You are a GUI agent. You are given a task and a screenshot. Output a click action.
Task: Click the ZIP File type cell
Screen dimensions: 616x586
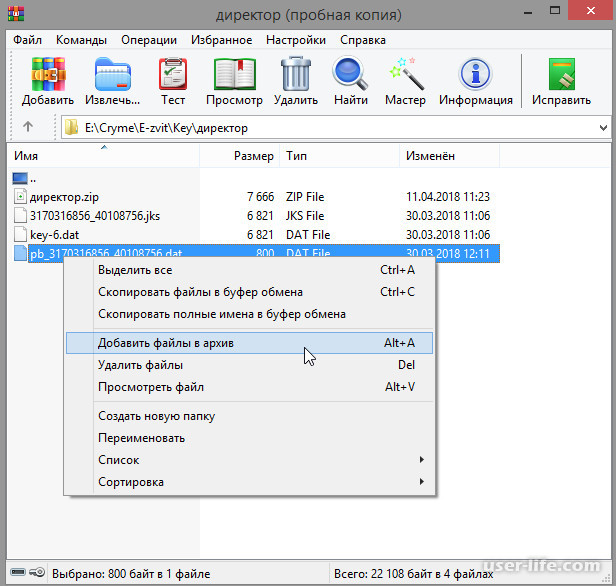(305, 197)
